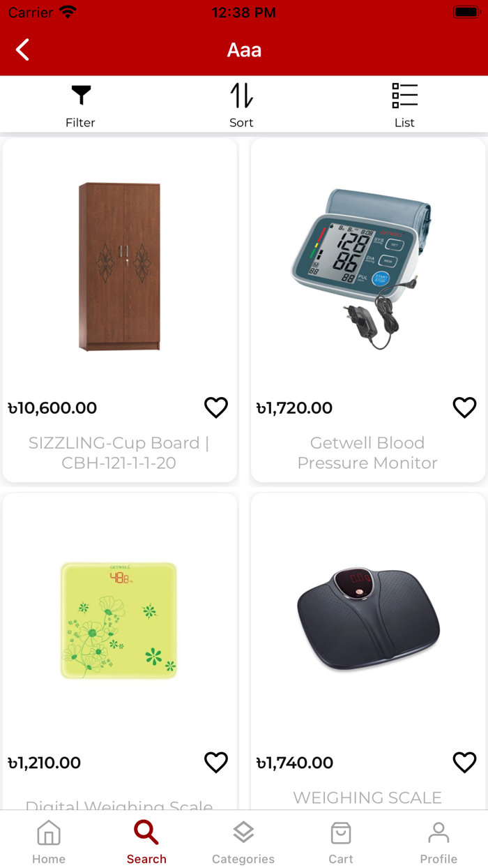
Task: Tap the back arrow in header
Action: (23, 50)
